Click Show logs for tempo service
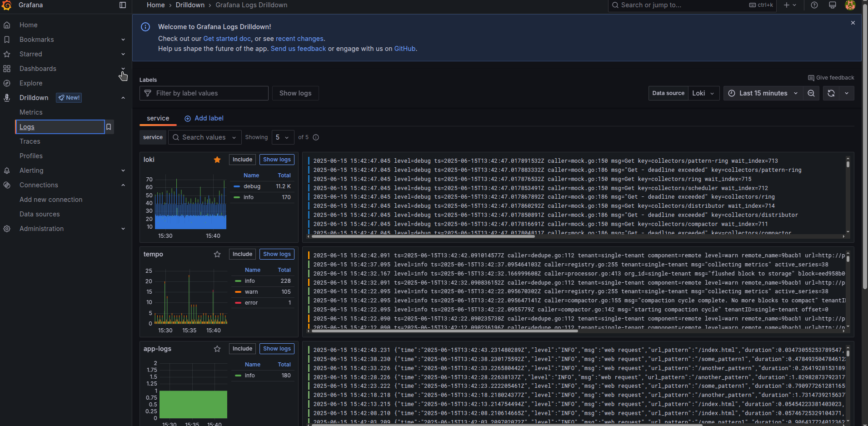The width and height of the screenshot is (868, 426). point(277,254)
